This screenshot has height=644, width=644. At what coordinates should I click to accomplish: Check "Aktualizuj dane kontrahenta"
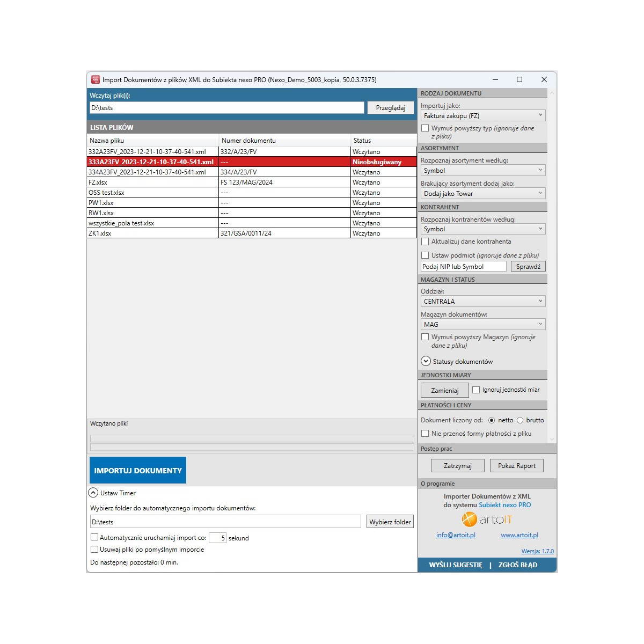click(x=425, y=241)
